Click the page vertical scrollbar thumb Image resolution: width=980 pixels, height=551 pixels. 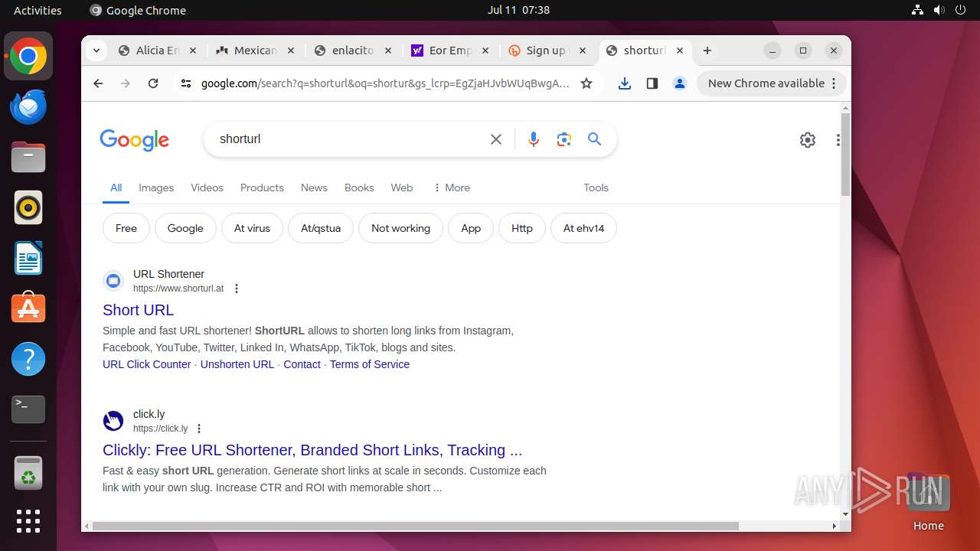pyautogui.click(x=845, y=154)
